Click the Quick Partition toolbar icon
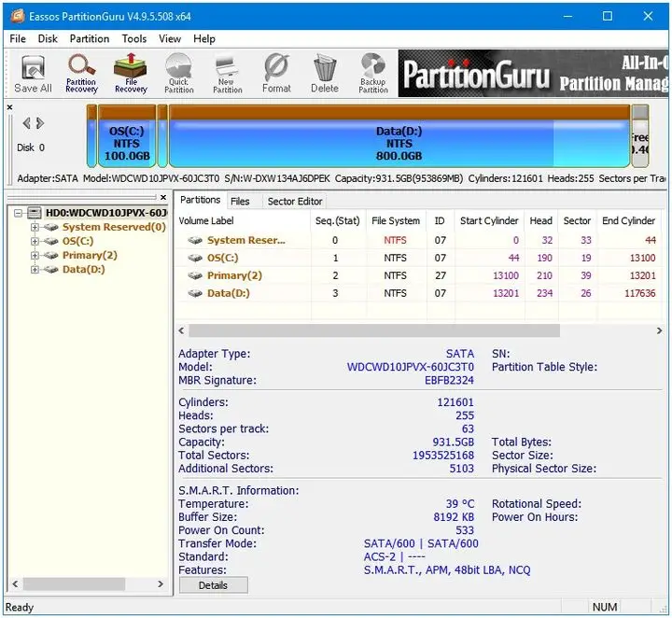Screen dimensions: 672x618 (178, 74)
